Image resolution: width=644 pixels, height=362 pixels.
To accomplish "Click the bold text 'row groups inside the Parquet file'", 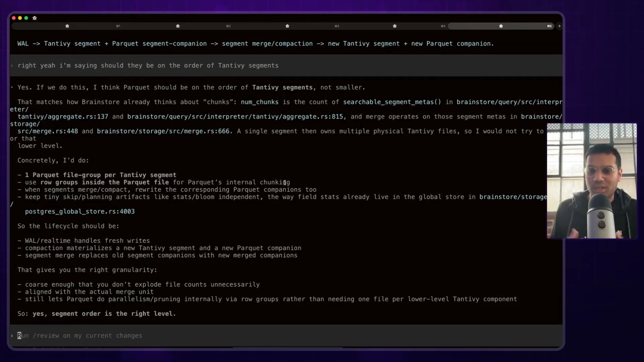I will point(105,182).
